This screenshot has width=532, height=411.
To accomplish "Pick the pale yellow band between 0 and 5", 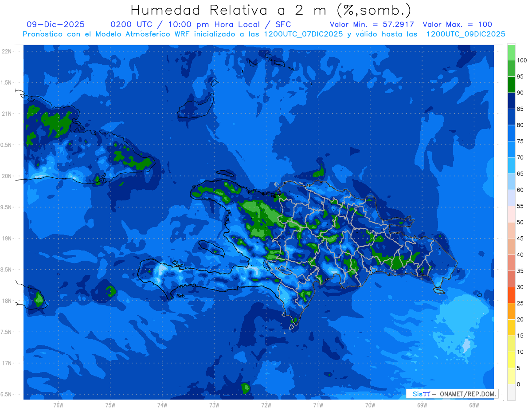I will [511, 376].
